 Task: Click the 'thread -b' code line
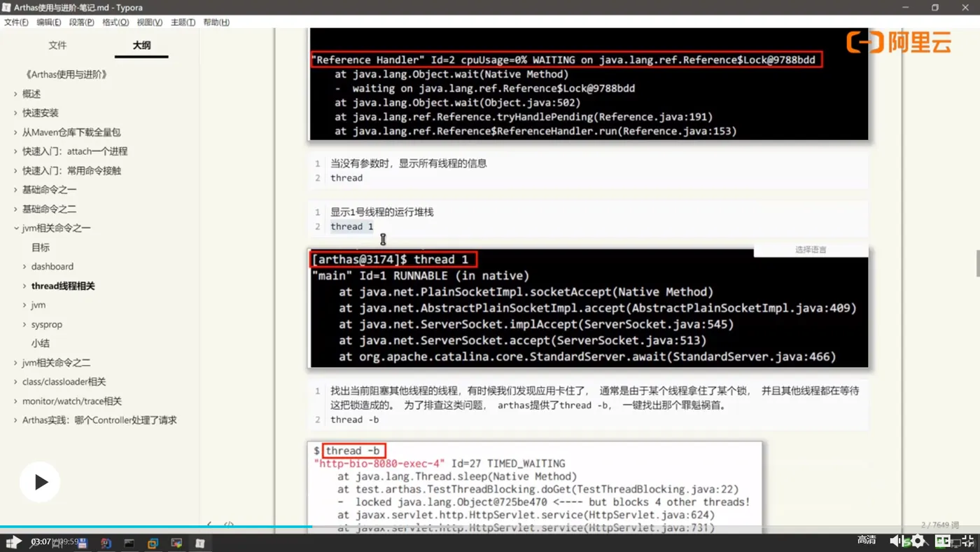[x=354, y=420]
